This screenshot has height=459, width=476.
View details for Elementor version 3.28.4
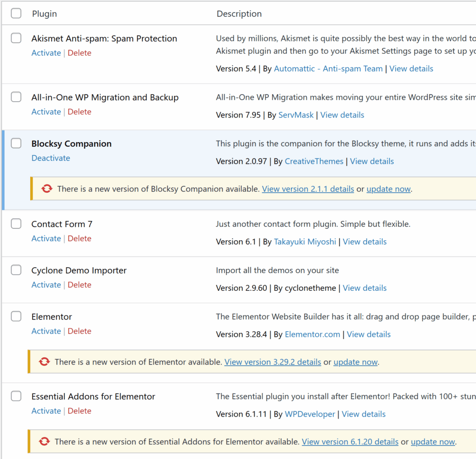[369, 334]
